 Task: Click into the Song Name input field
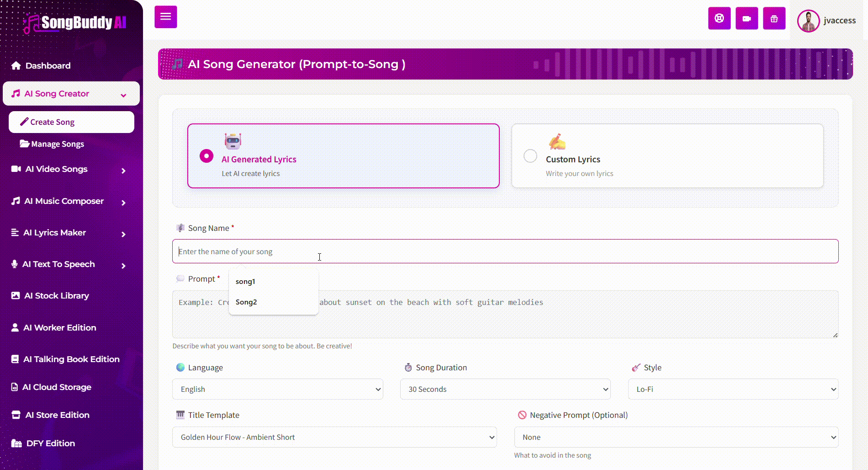[x=505, y=251]
